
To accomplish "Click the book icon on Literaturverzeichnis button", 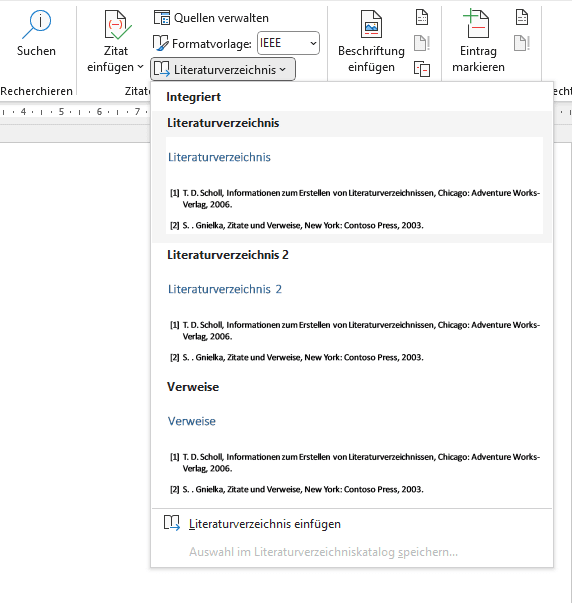I will coord(162,69).
